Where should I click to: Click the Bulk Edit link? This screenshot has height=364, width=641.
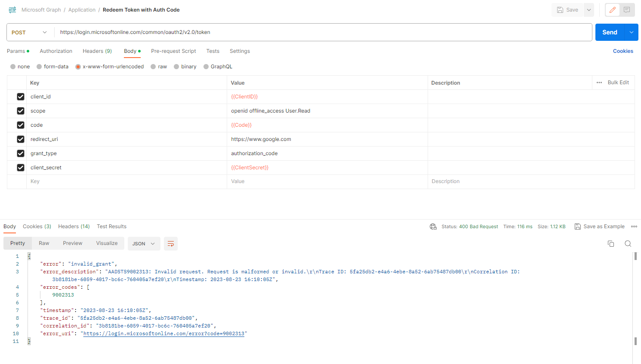tap(618, 83)
